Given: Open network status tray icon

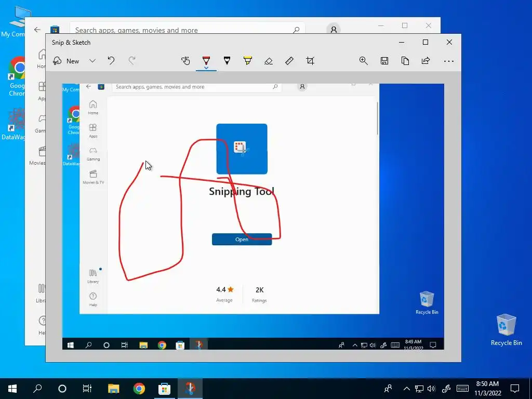Looking at the screenshot, I should tap(419, 389).
